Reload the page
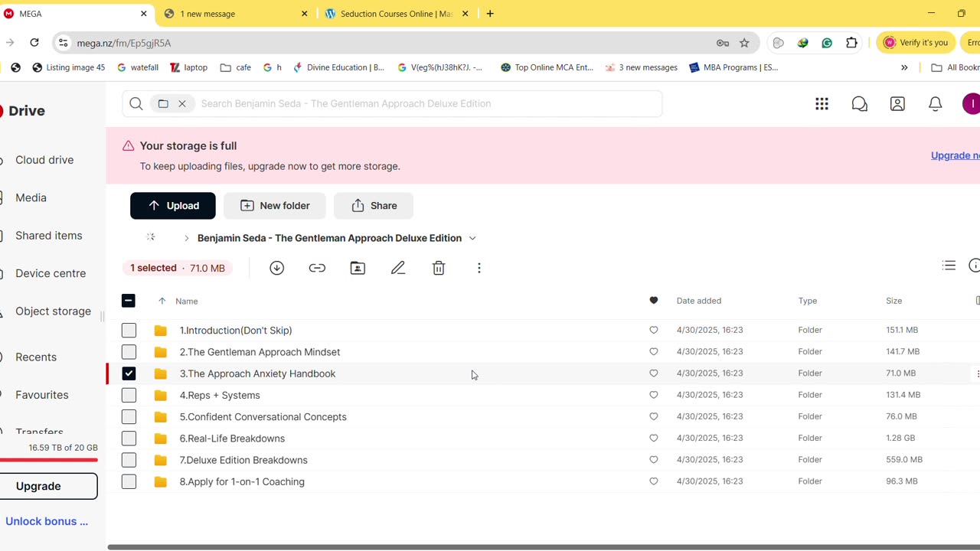The image size is (980, 551). [34, 43]
